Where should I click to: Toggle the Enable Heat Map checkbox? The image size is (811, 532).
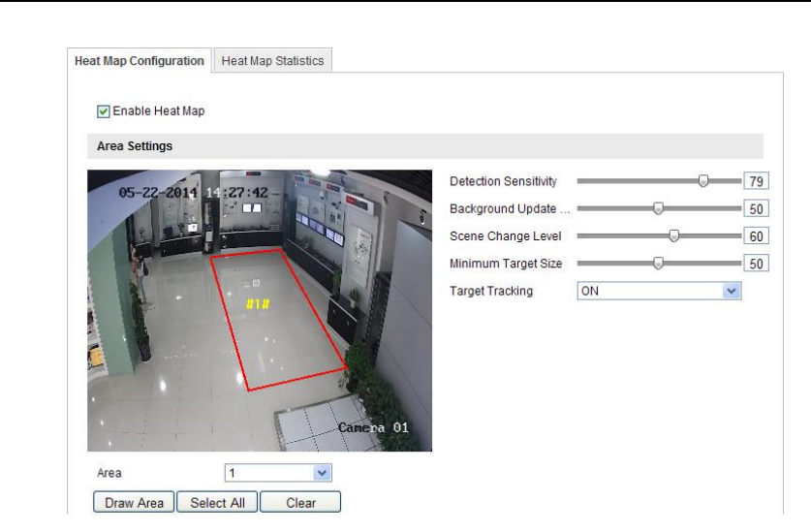[104, 111]
